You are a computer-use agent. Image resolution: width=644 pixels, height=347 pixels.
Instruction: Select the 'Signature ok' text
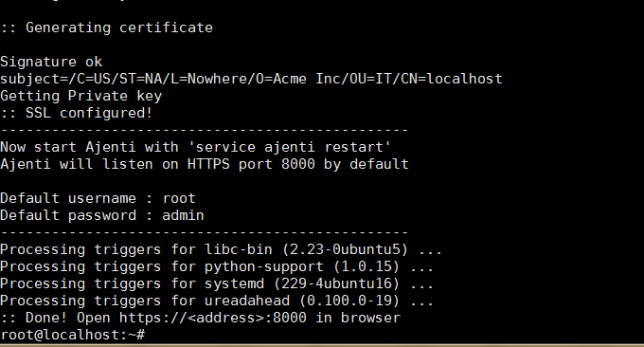pyautogui.click(x=51, y=62)
